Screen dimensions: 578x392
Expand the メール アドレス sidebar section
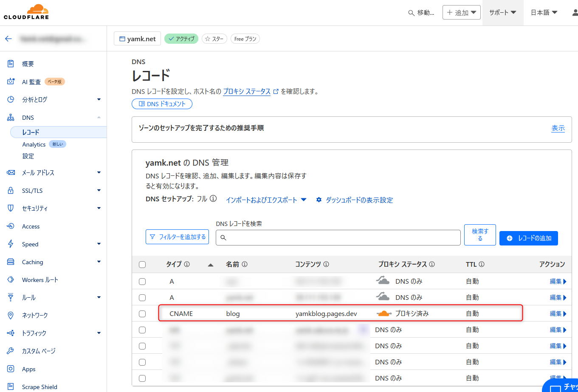(x=99, y=173)
